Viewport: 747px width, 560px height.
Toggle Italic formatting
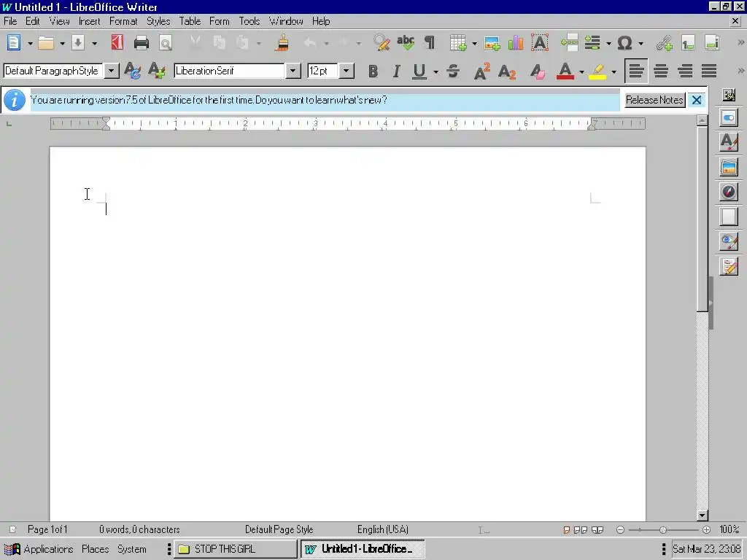coord(396,71)
